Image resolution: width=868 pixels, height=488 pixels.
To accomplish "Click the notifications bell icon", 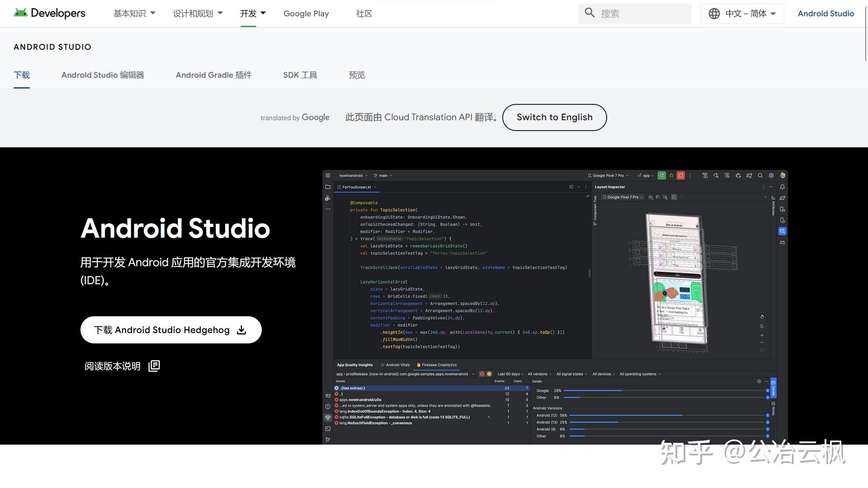I will (x=783, y=187).
